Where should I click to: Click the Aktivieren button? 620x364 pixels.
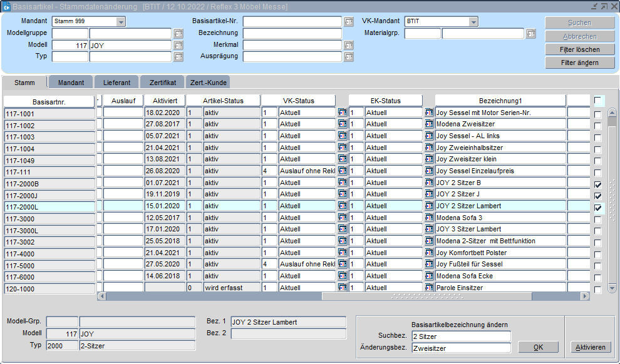[x=591, y=348]
